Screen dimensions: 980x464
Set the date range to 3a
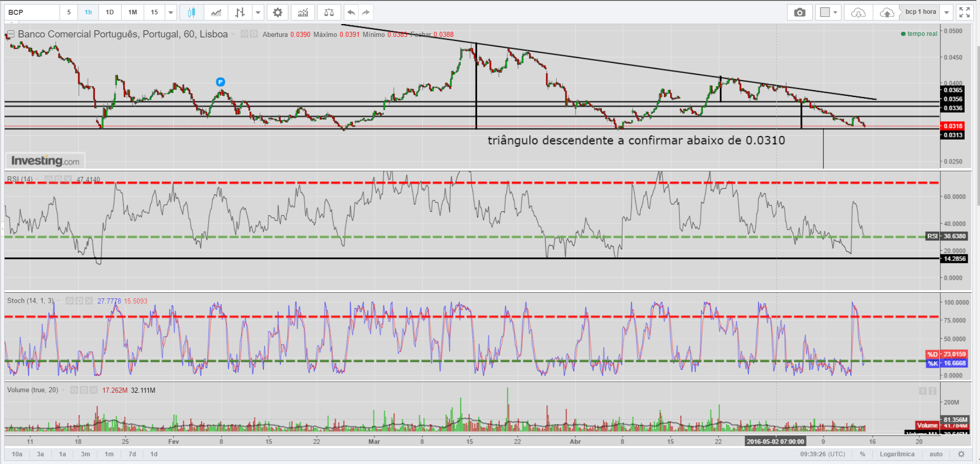[x=41, y=454]
